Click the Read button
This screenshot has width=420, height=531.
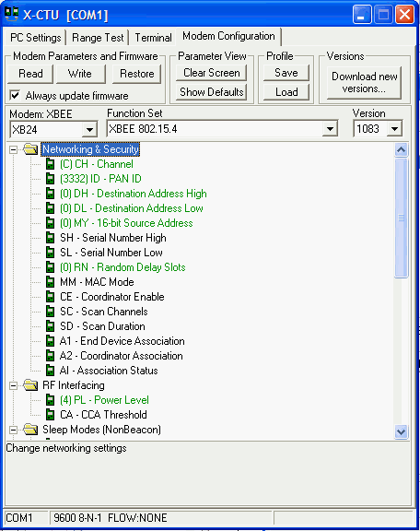point(30,74)
